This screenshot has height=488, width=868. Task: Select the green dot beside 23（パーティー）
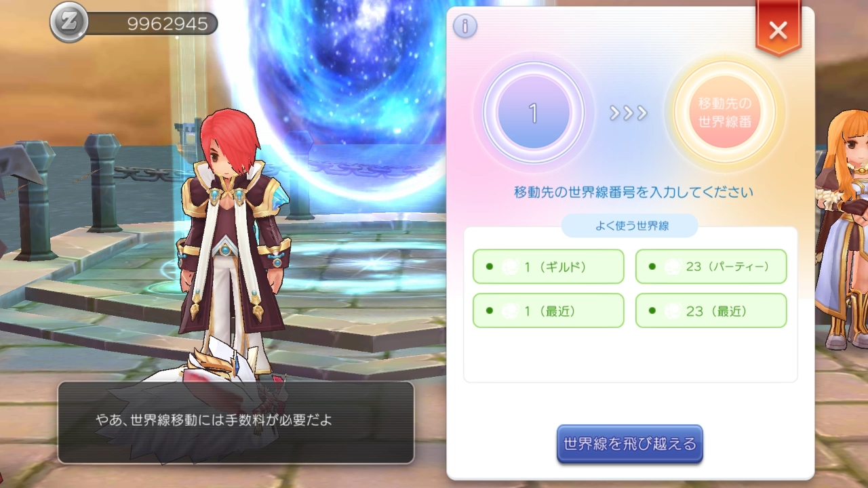tap(652, 267)
